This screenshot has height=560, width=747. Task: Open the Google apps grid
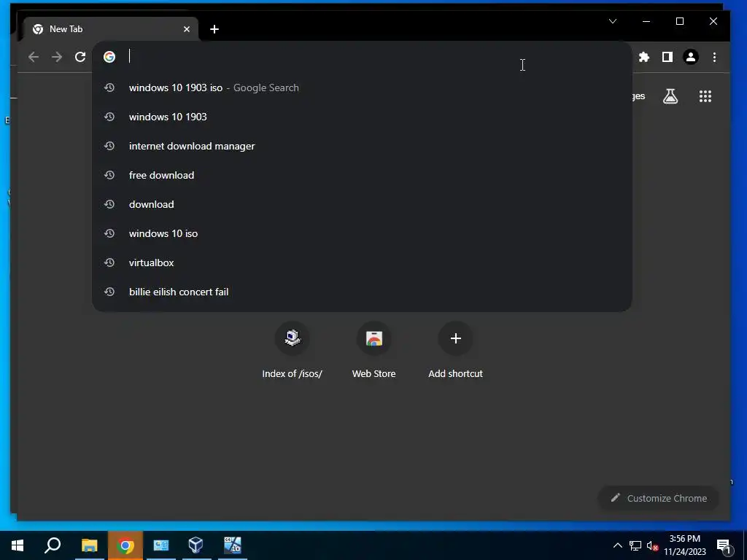pos(705,97)
